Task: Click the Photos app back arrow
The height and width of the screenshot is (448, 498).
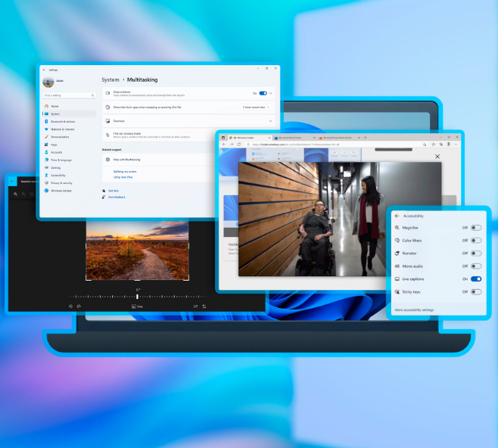Action: click(x=12, y=182)
